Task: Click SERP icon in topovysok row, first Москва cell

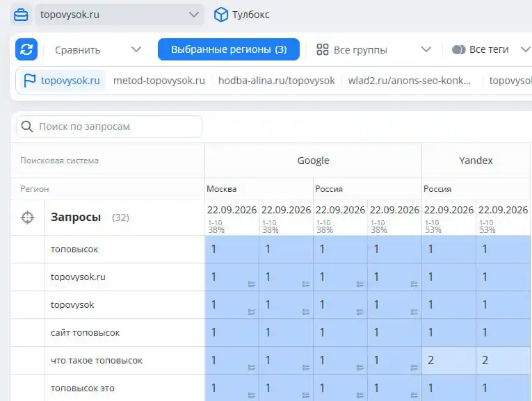Action: [x=252, y=312]
